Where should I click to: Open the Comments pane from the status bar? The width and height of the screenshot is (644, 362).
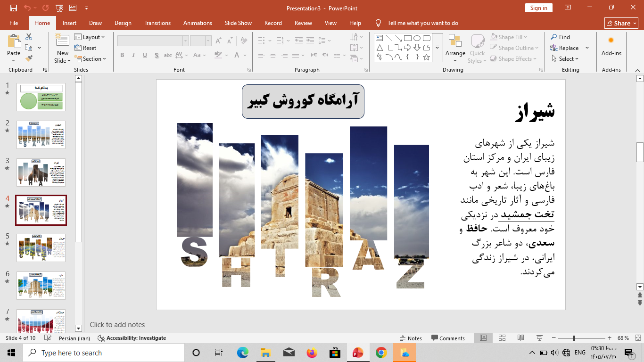(x=448, y=338)
